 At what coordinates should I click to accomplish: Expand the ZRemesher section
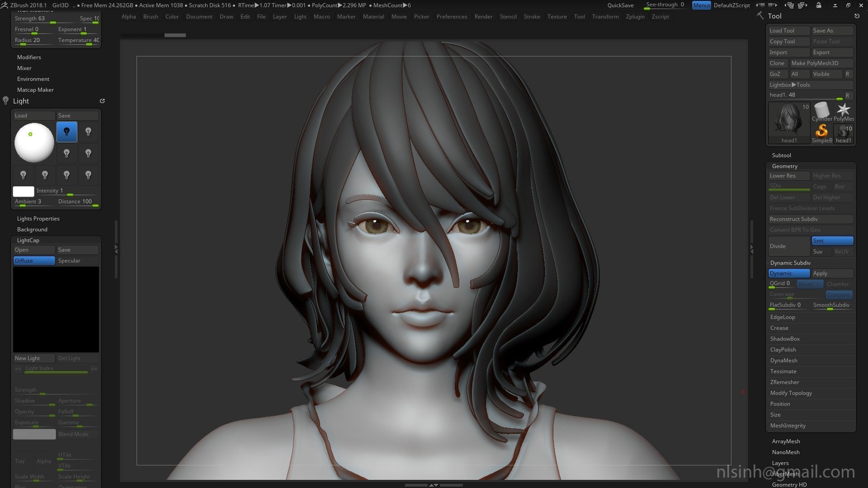[x=784, y=382]
